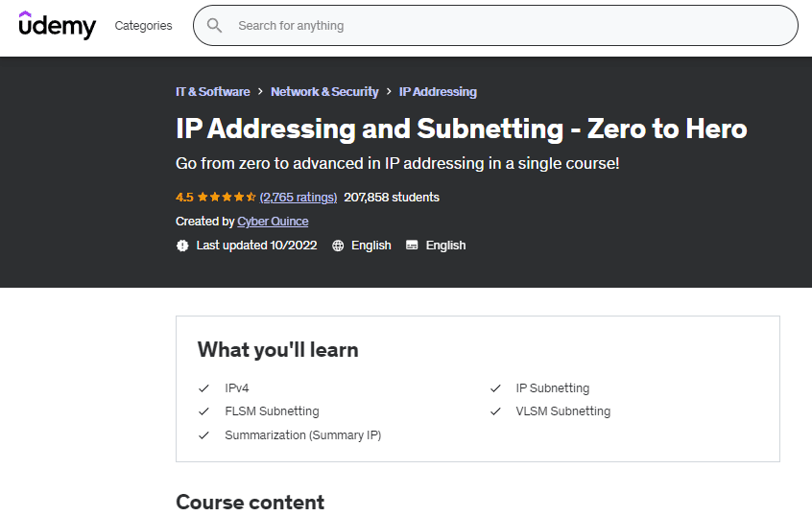Screen dimensions: 812x516
Task: Click the VLSM Subnetting item
Action: [x=562, y=411]
